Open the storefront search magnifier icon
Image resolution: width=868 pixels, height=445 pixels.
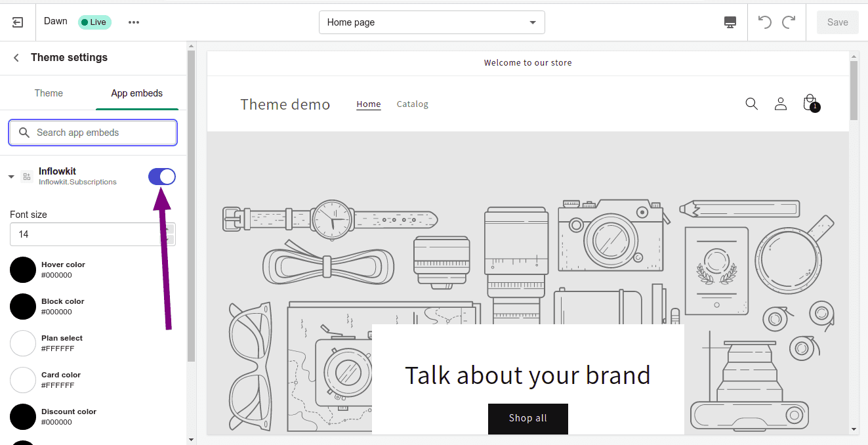[x=752, y=104]
